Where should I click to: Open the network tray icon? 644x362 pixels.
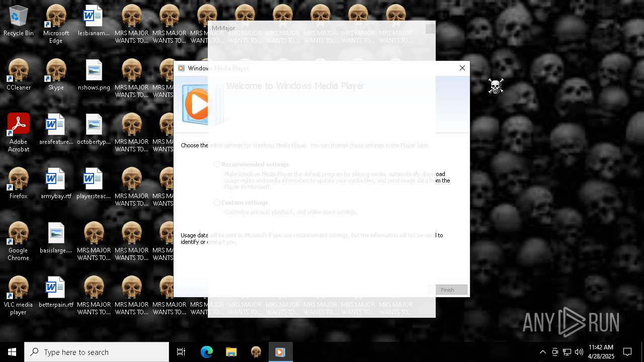click(567, 352)
